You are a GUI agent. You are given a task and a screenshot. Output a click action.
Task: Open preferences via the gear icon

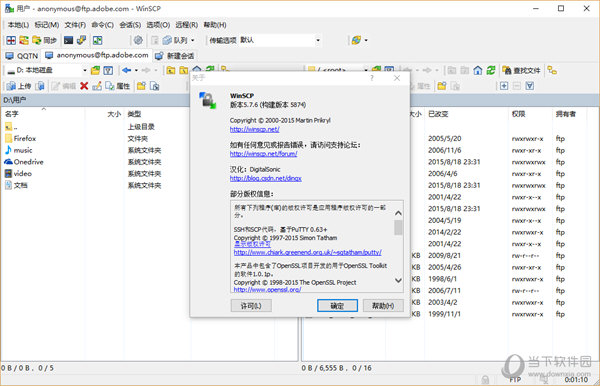tap(138, 40)
